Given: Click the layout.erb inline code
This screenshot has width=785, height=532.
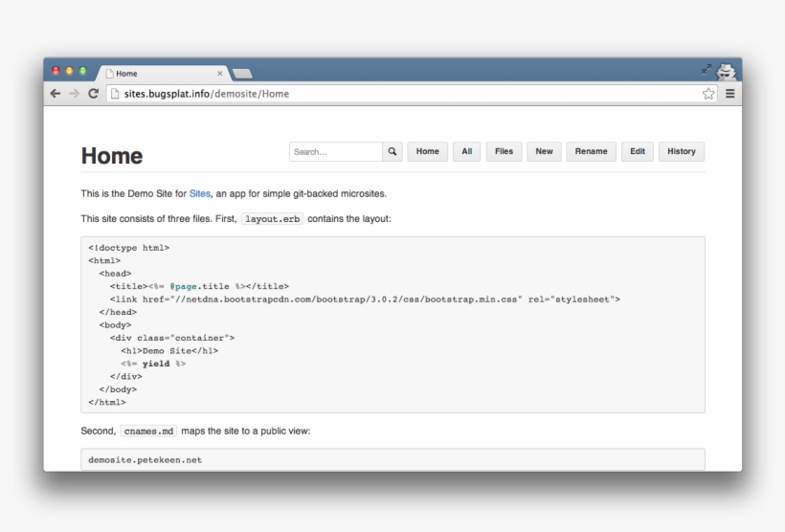Looking at the screenshot, I should pyautogui.click(x=272, y=219).
